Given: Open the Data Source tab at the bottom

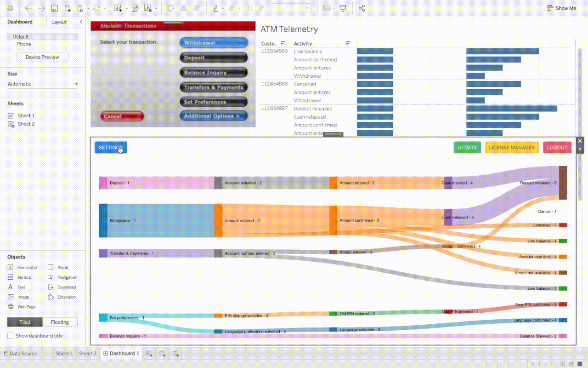Looking at the screenshot, I should point(20,353).
